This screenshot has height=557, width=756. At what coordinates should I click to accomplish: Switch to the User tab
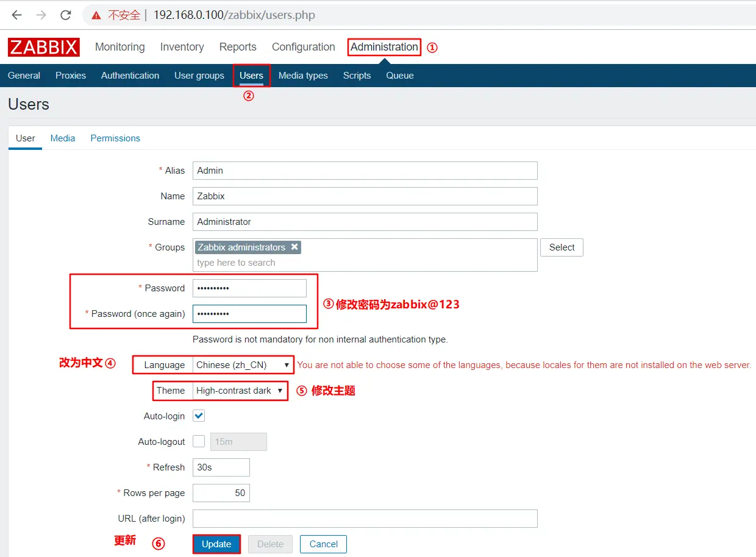[x=25, y=138]
